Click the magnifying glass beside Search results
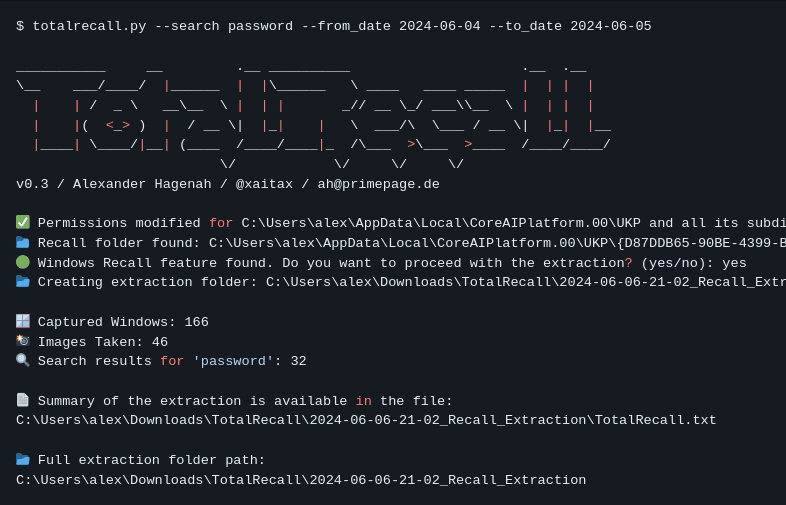Screen dimensions: 786x505 (23, 360)
